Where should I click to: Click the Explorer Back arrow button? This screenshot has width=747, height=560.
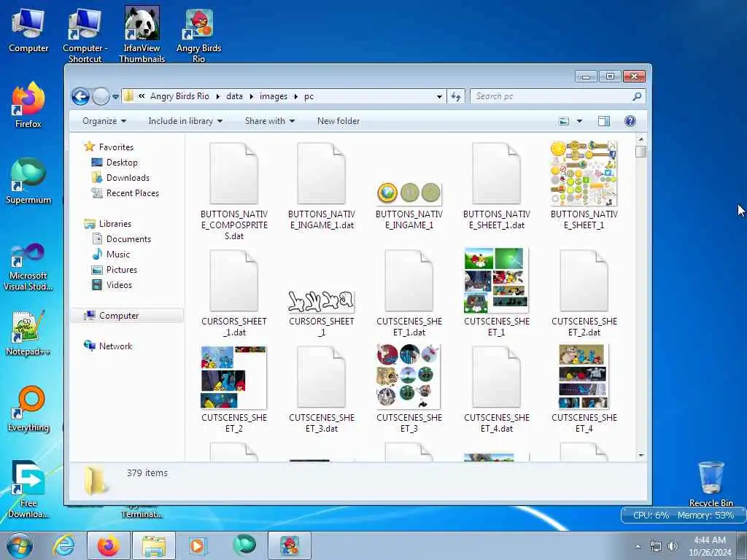80,97
